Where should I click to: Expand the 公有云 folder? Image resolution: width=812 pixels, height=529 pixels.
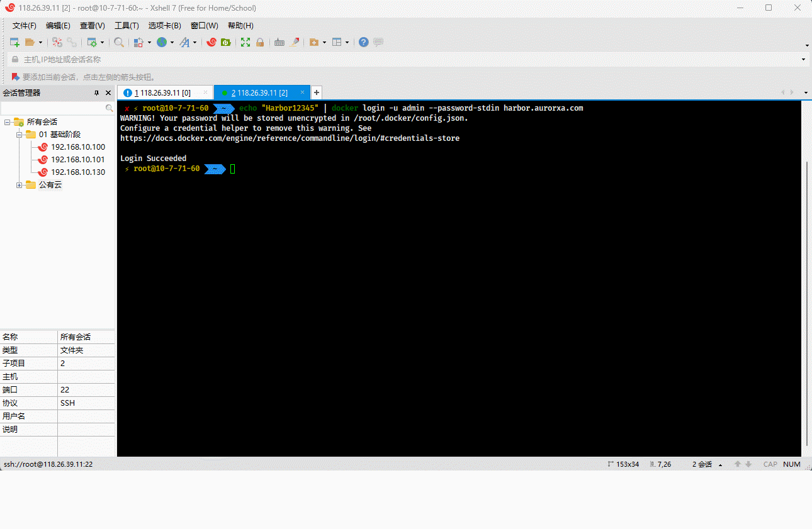19,185
